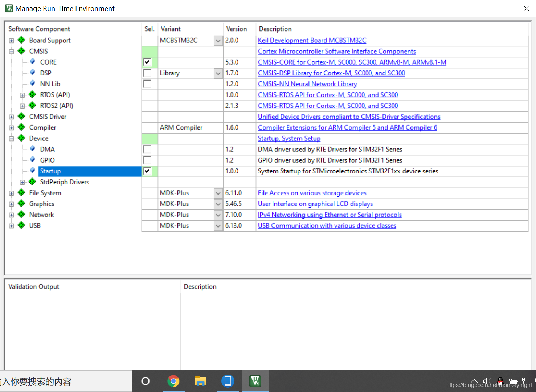Click the green diamond icon beside Graphics
The height and width of the screenshot is (392, 536).
point(21,203)
